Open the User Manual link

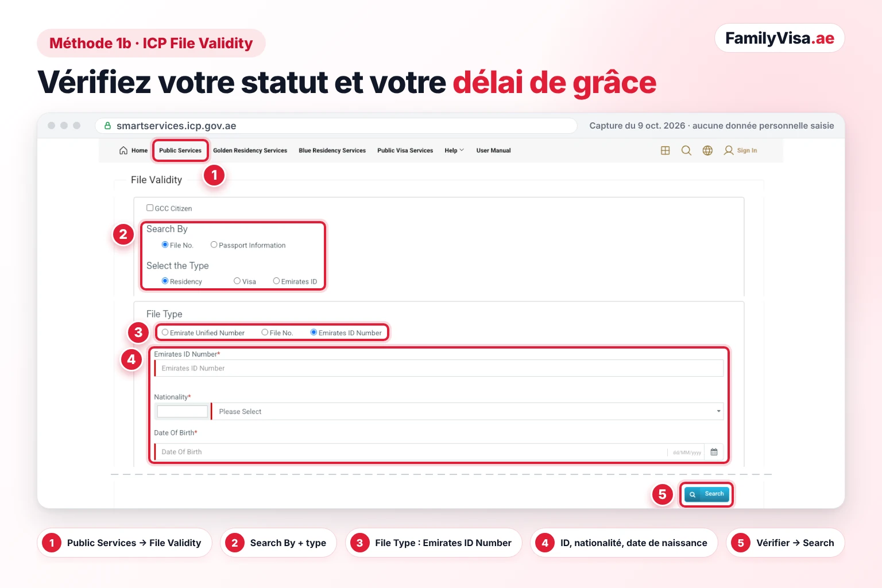point(493,150)
